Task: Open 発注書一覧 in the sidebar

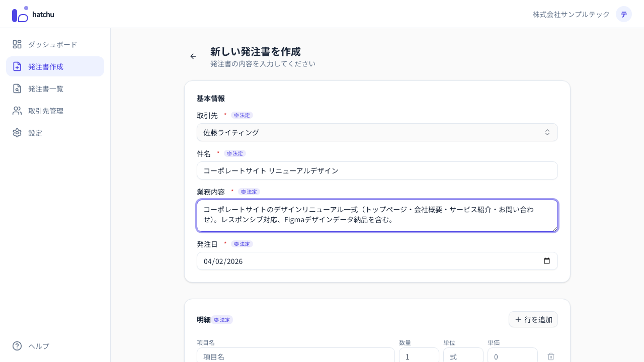Action: (x=55, y=88)
